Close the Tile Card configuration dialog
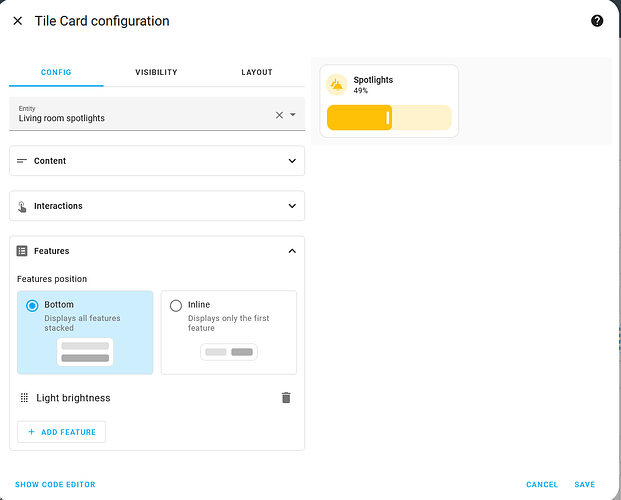The height and width of the screenshot is (500, 621). [x=18, y=21]
